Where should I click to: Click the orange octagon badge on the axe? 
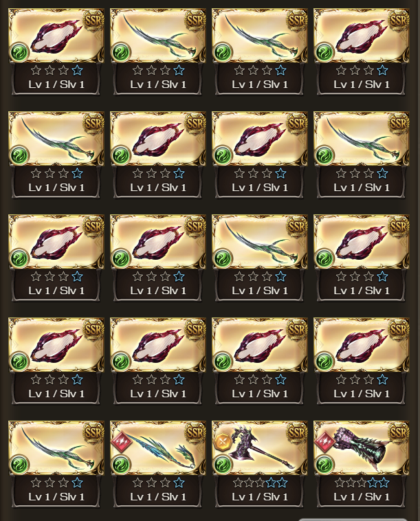pyautogui.click(x=223, y=442)
